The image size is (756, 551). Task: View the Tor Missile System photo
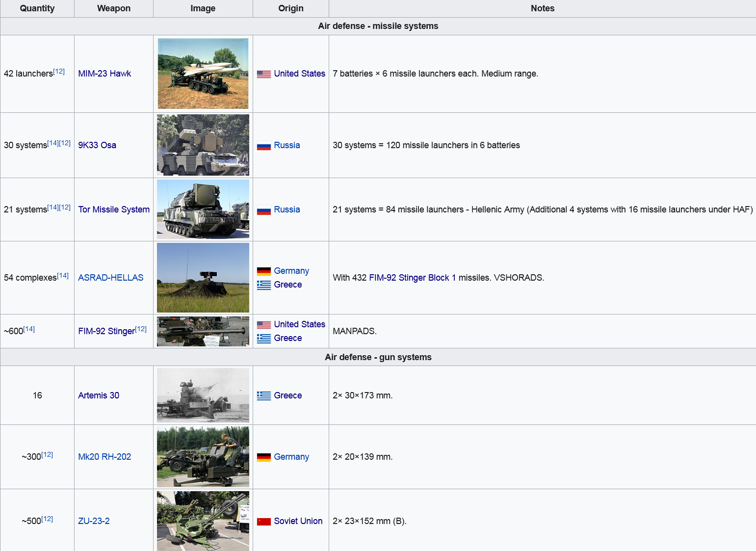(x=203, y=210)
